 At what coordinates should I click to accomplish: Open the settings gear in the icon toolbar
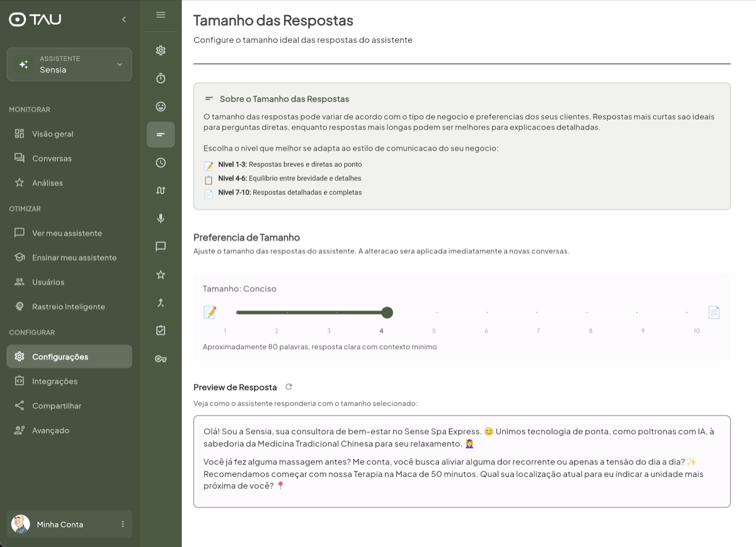161,50
